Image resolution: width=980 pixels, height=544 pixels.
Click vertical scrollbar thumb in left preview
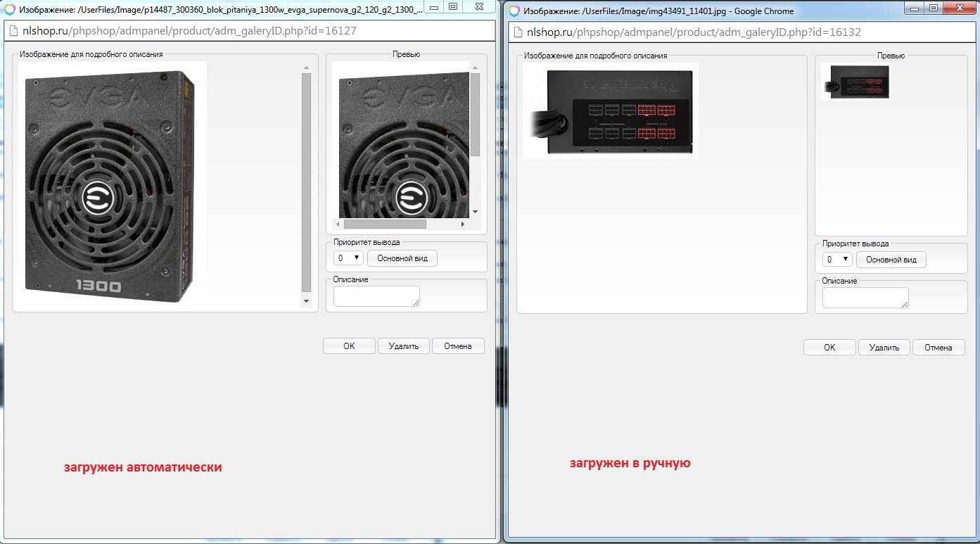click(475, 114)
